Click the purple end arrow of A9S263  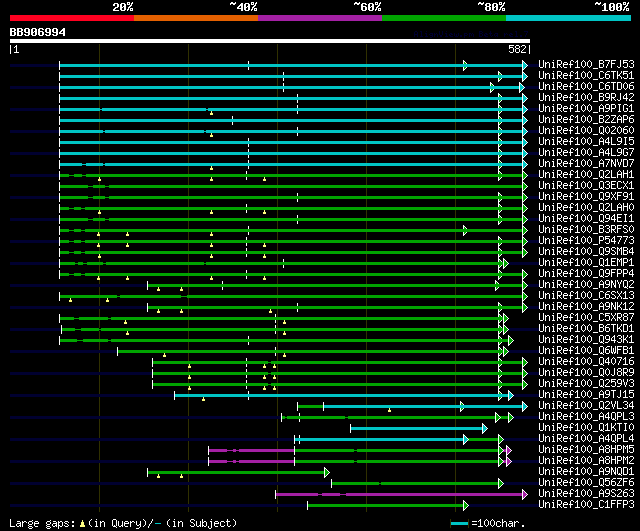[x=525, y=495]
